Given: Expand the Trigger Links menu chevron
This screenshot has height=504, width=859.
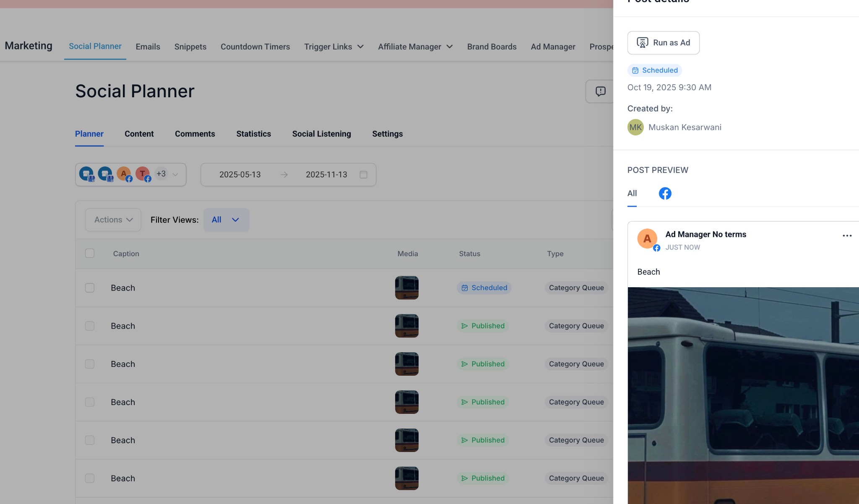Looking at the screenshot, I should coord(360,47).
